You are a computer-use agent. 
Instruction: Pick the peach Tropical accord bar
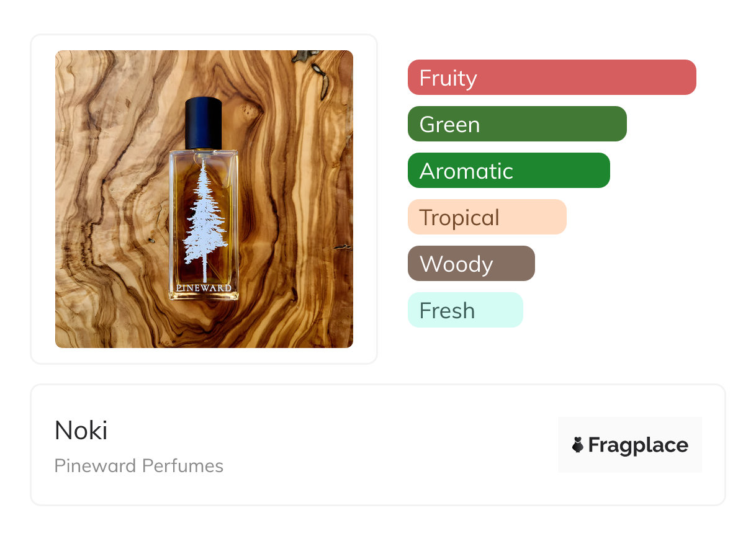pyautogui.click(x=487, y=217)
